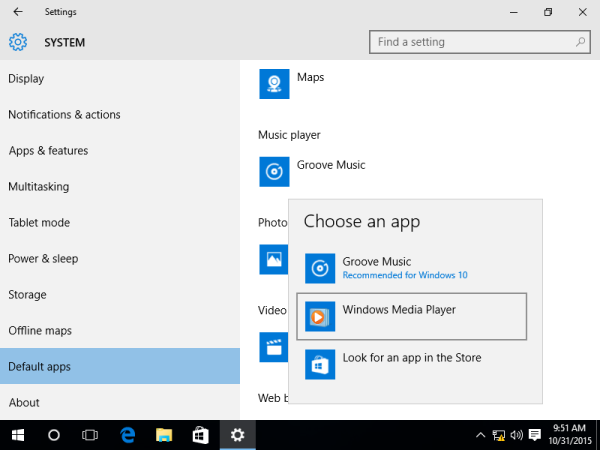This screenshot has height=450, width=600.
Task: Click the Music player heading
Action: tap(289, 135)
